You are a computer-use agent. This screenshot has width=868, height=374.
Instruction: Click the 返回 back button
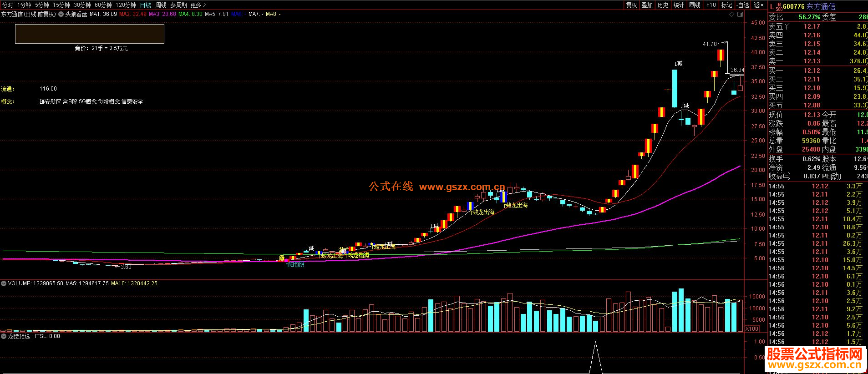point(759,5)
